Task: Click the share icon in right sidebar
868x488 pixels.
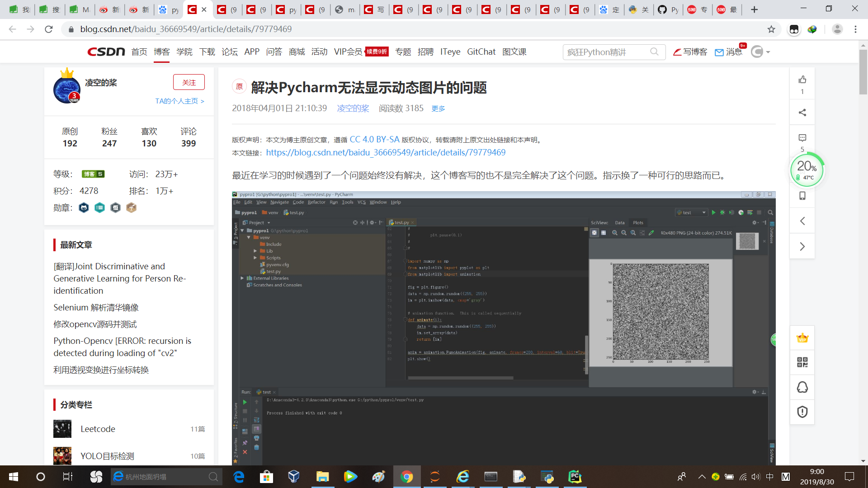Action: pos(802,113)
